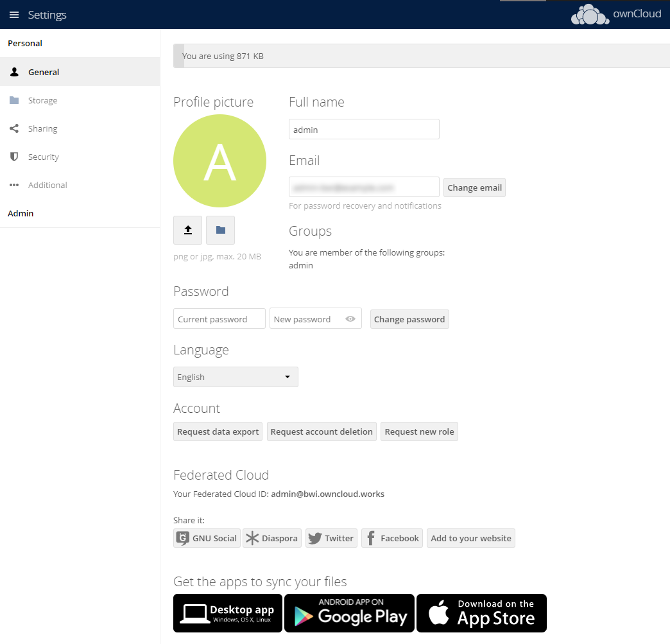
Task: Click the ownCloud cloud logo
Action: [x=589, y=14]
